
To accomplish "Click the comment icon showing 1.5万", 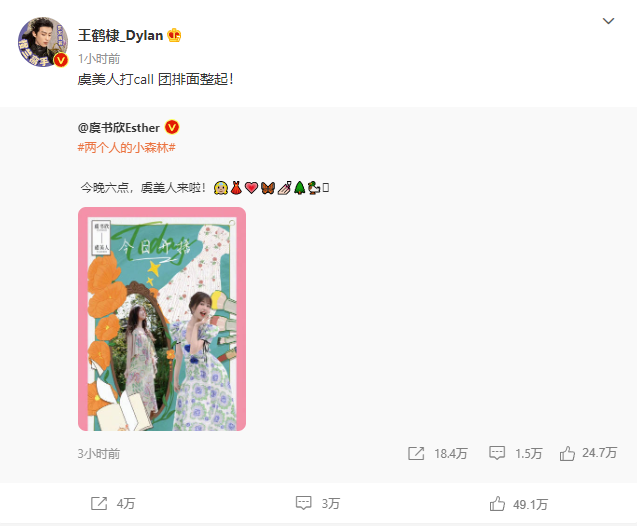I will (x=497, y=453).
